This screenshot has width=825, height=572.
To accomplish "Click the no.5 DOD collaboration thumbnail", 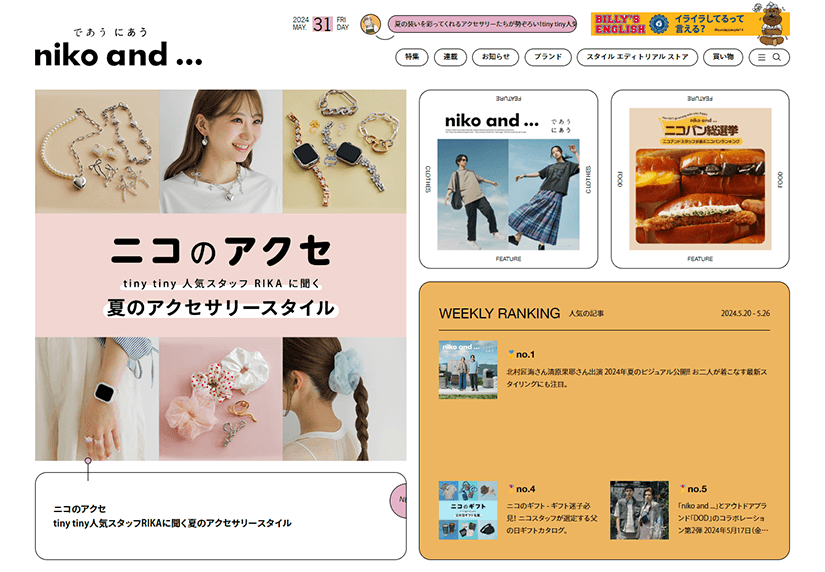I will (639, 510).
